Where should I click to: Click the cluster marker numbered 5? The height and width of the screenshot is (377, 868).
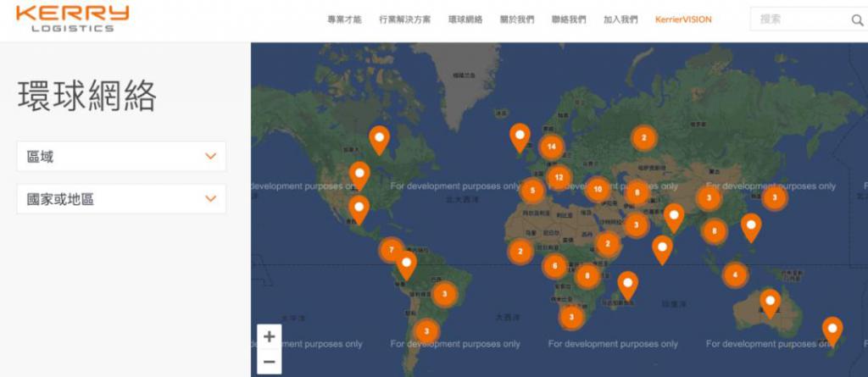tap(532, 191)
